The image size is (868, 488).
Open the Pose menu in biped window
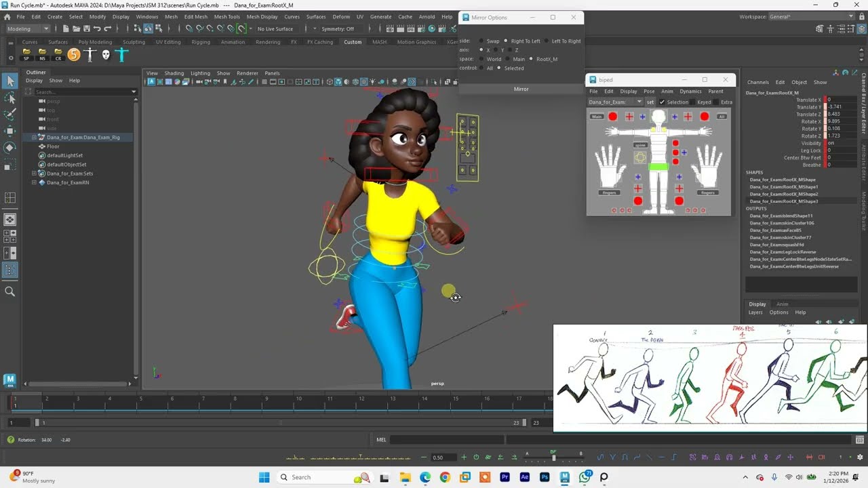click(x=649, y=91)
